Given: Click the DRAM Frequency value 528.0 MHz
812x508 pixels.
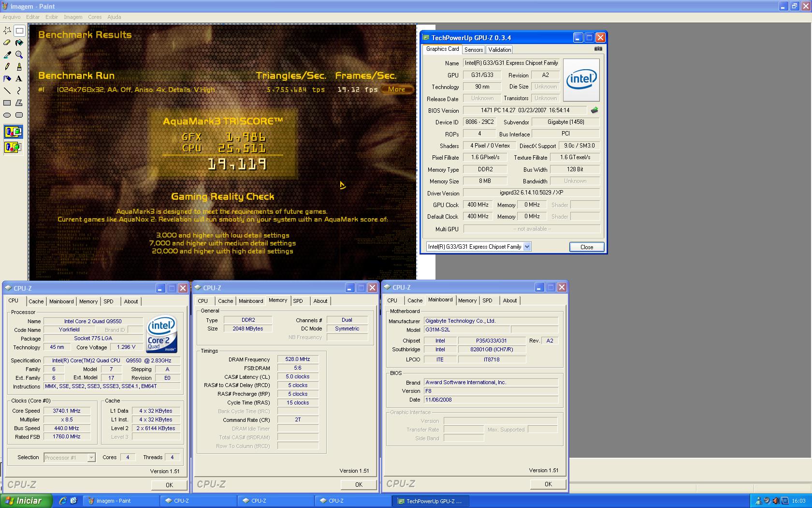Looking at the screenshot, I should [298, 359].
